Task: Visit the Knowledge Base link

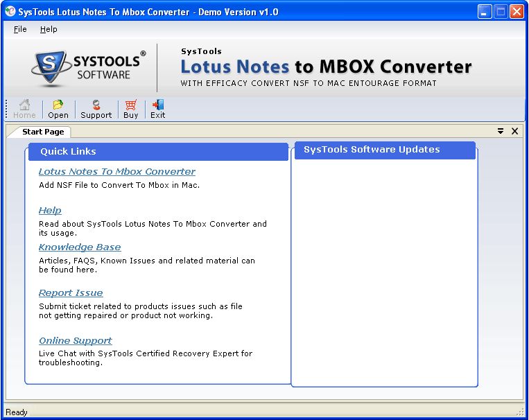Action: point(80,247)
